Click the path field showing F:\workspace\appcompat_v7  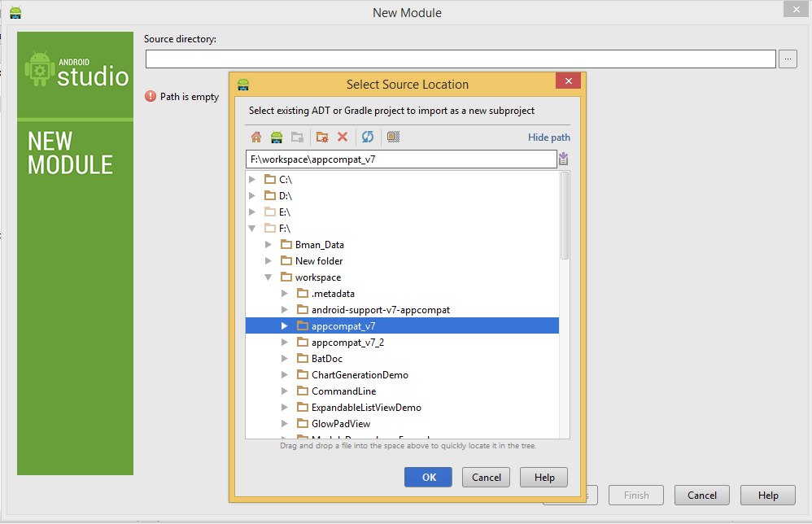(x=401, y=159)
